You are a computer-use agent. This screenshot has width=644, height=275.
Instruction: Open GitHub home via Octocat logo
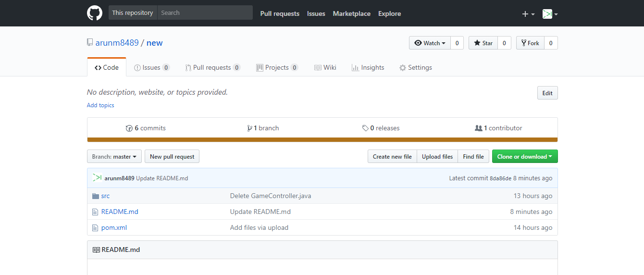(x=95, y=13)
